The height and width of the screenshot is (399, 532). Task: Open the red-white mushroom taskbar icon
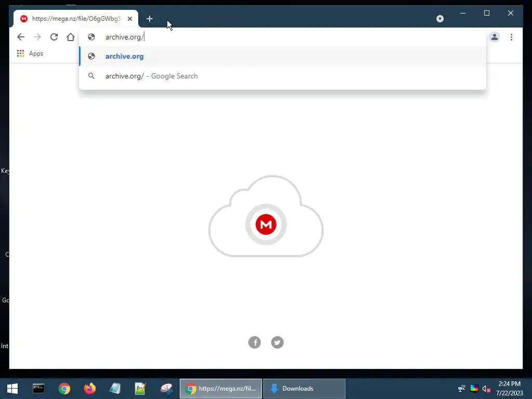tap(167, 389)
